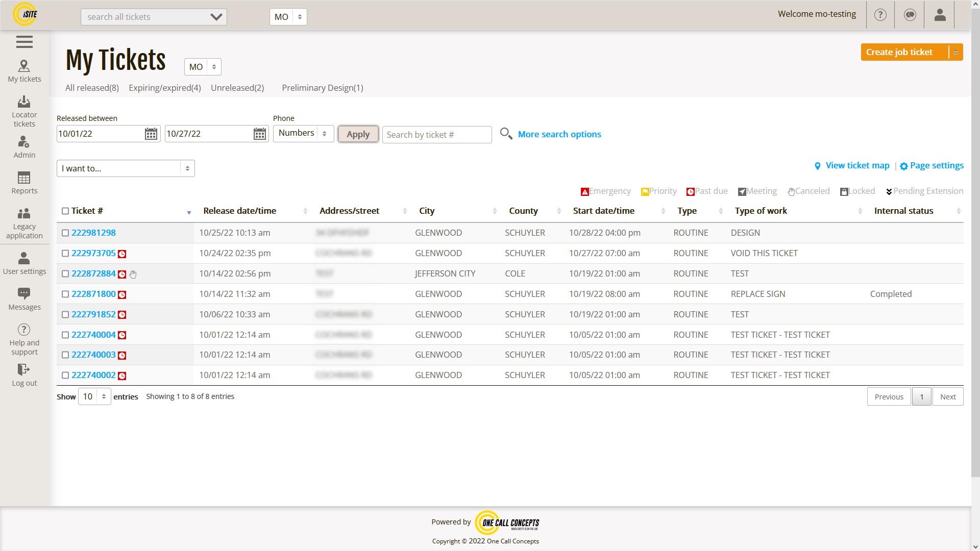This screenshot has height=551, width=980.
Task: Open start date calendar picker icon
Action: [151, 134]
